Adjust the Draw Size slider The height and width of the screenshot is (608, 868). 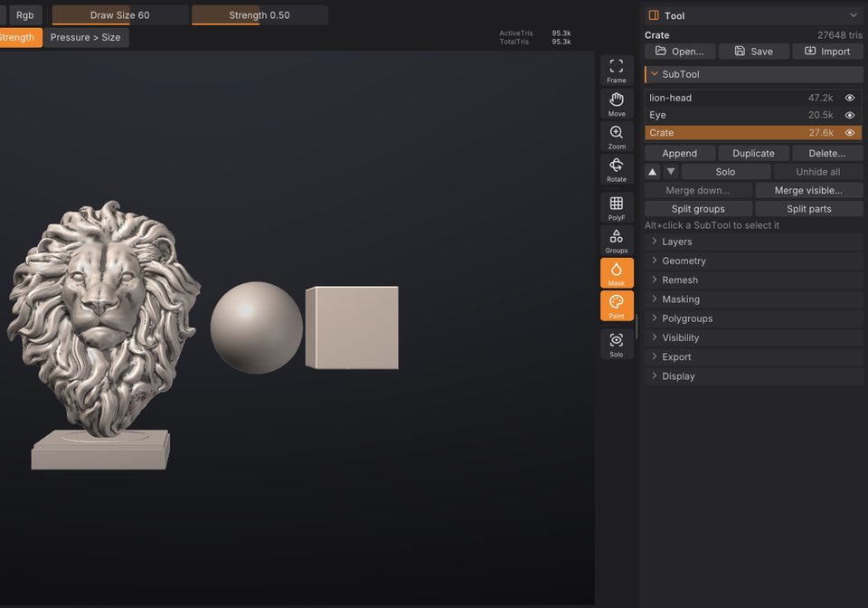[120, 15]
